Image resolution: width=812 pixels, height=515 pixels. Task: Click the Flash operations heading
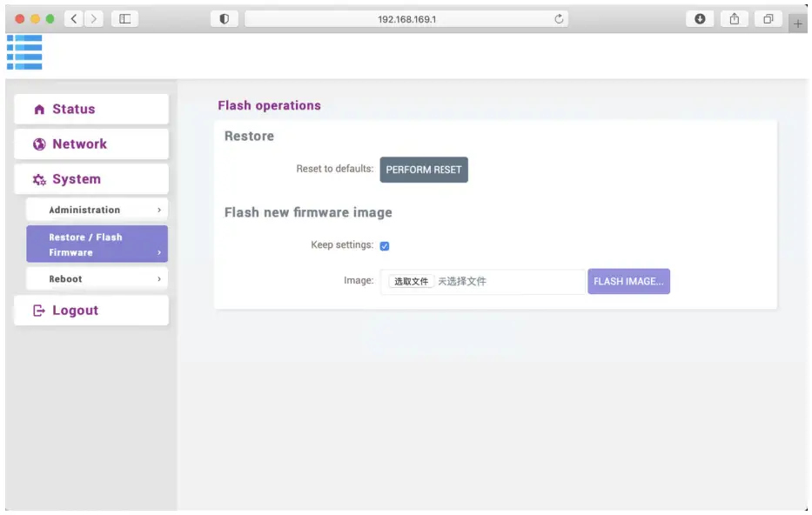pyautogui.click(x=269, y=105)
